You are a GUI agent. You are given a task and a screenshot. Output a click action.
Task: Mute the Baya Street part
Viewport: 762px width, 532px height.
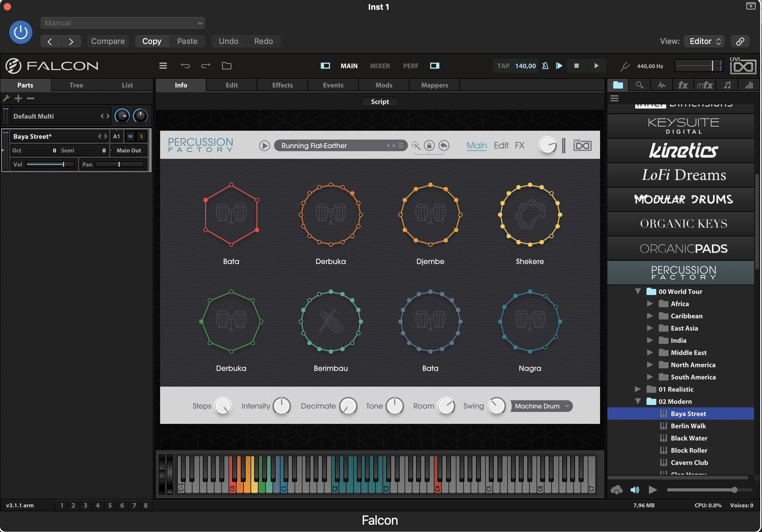pos(130,136)
